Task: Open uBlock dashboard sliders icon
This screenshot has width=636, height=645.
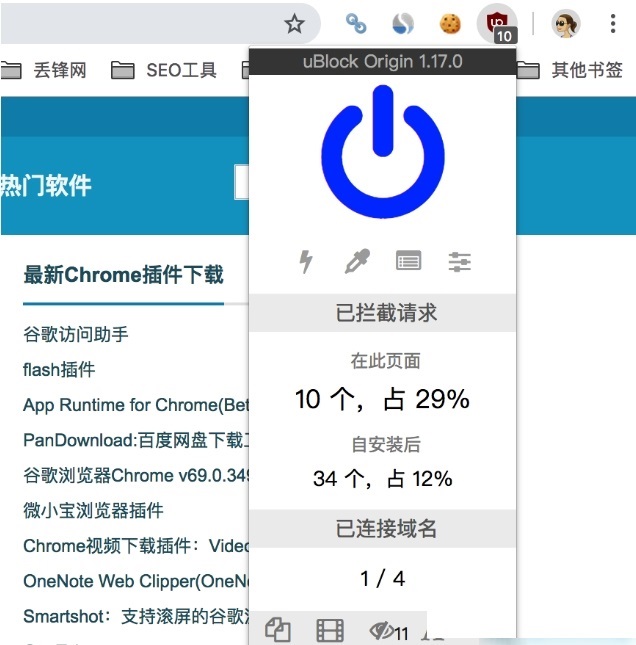Action: [460, 262]
